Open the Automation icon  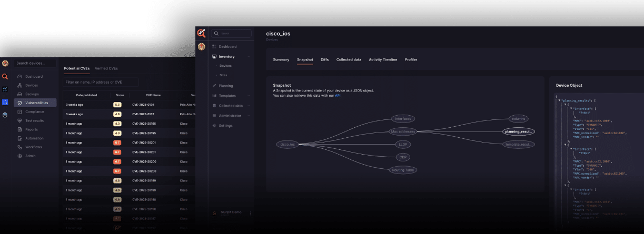(20, 138)
